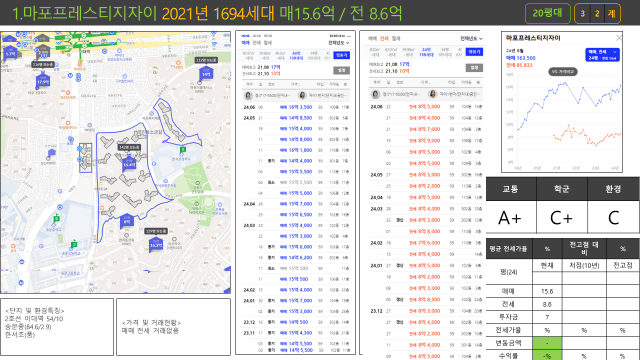Select the red 전세 tab in the right panel

click(384, 39)
